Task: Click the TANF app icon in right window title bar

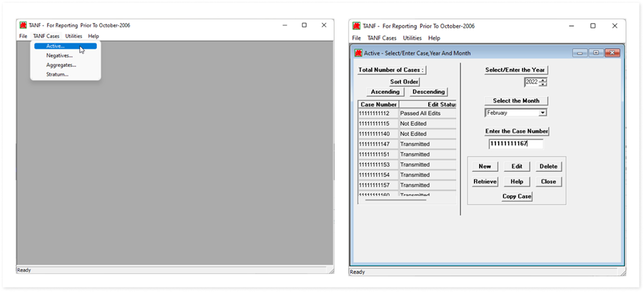Action: pos(357,26)
